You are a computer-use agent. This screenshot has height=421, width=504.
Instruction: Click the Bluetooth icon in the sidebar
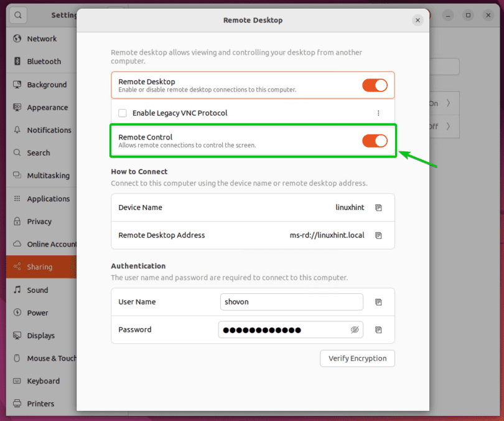[17, 62]
